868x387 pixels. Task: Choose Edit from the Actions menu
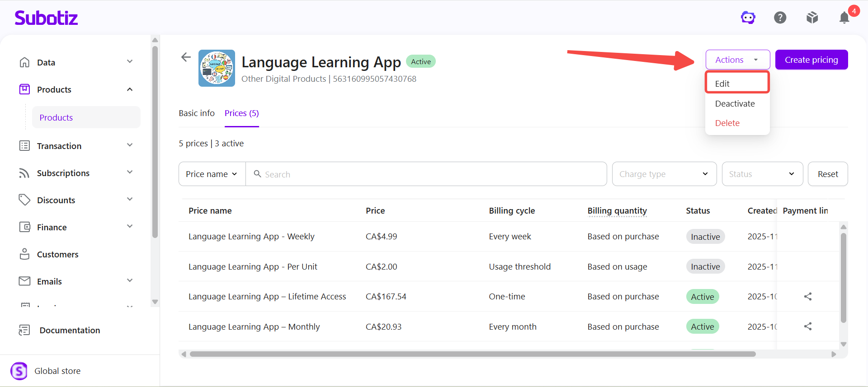coord(737,84)
